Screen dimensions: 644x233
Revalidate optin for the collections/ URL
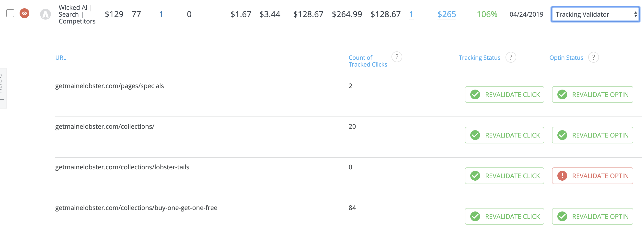592,135
